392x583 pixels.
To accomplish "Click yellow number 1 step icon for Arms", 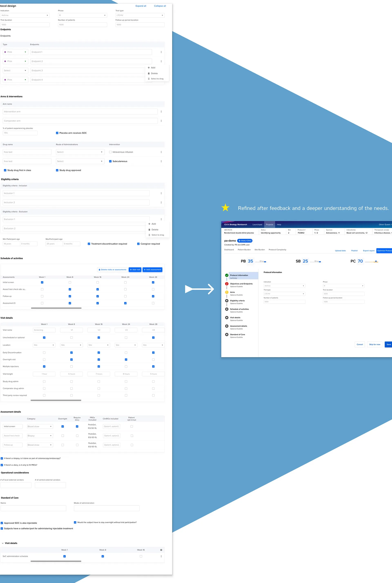I will point(227,292).
